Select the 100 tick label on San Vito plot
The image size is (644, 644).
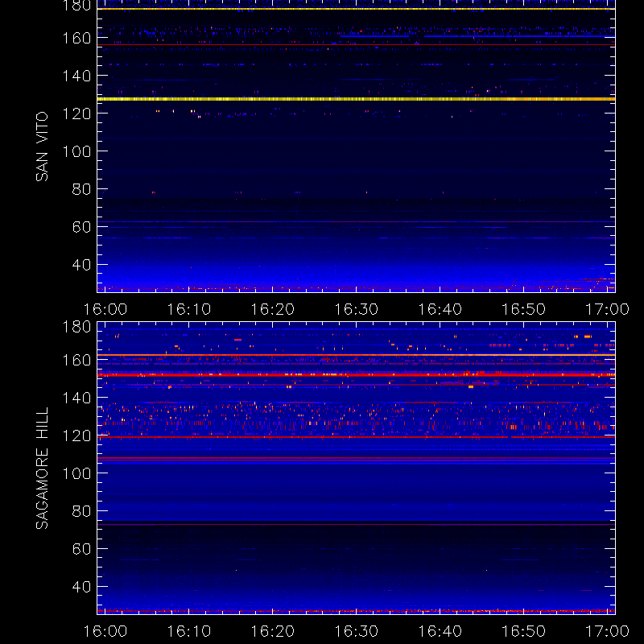coord(76,151)
